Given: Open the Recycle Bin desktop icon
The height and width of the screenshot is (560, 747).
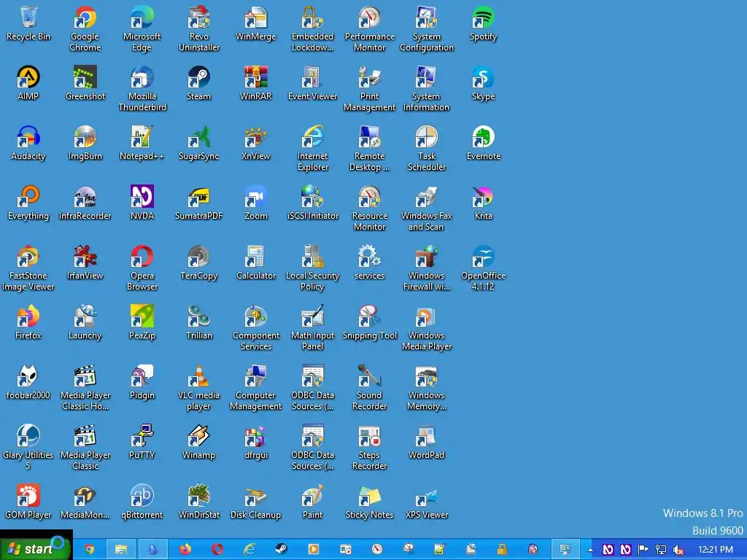Looking at the screenshot, I should (28, 24).
